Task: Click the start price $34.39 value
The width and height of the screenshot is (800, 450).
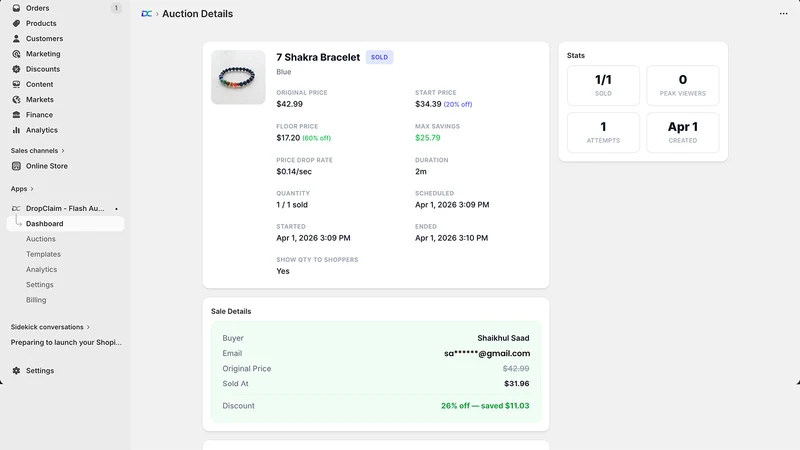Action: click(428, 104)
